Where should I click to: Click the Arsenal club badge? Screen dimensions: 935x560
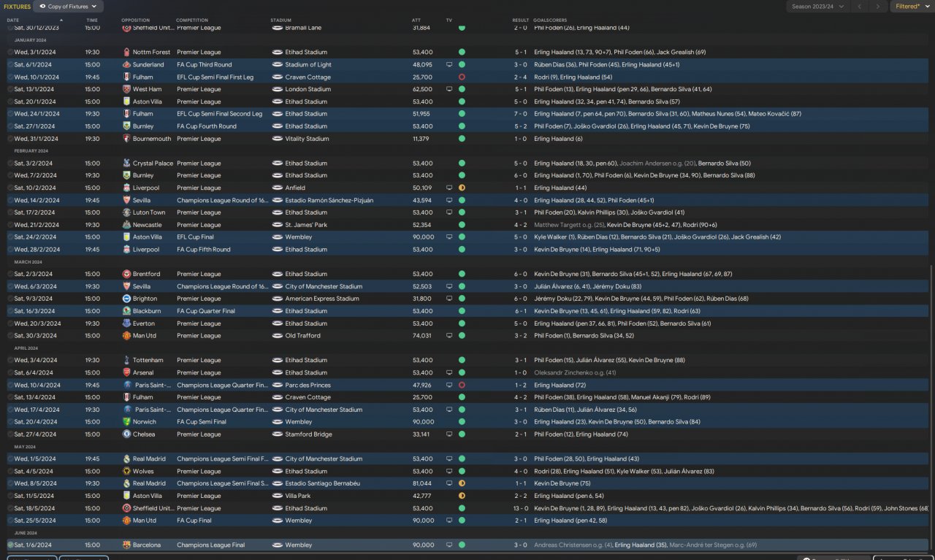tap(127, 373)
